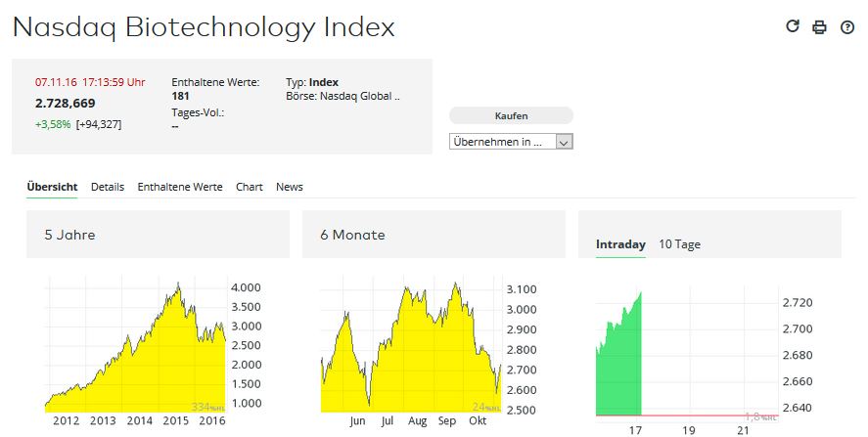Click the print icon
Image resolution: width=868 pixels, height=437 pixels.
point(820,27)
